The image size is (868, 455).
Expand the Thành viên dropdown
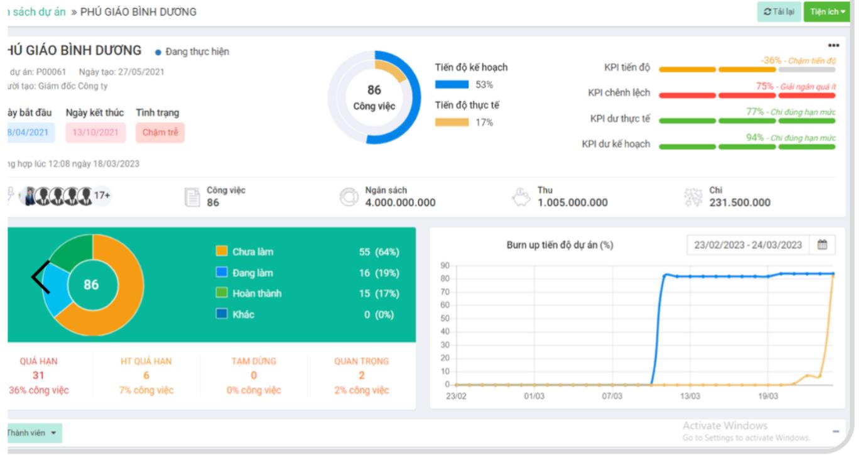click(x=33, y=433)
